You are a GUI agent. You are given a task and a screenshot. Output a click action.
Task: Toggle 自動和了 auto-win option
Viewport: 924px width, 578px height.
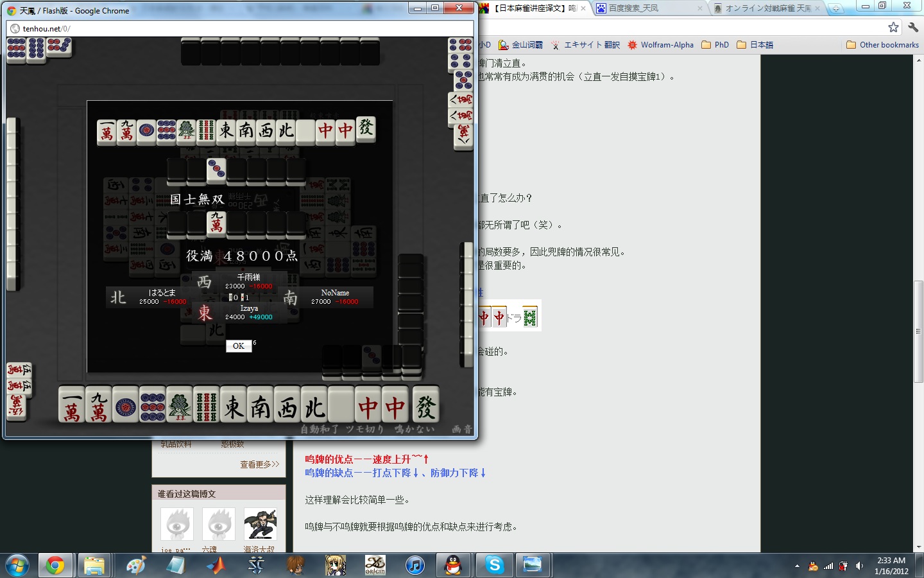coord(320,429)
